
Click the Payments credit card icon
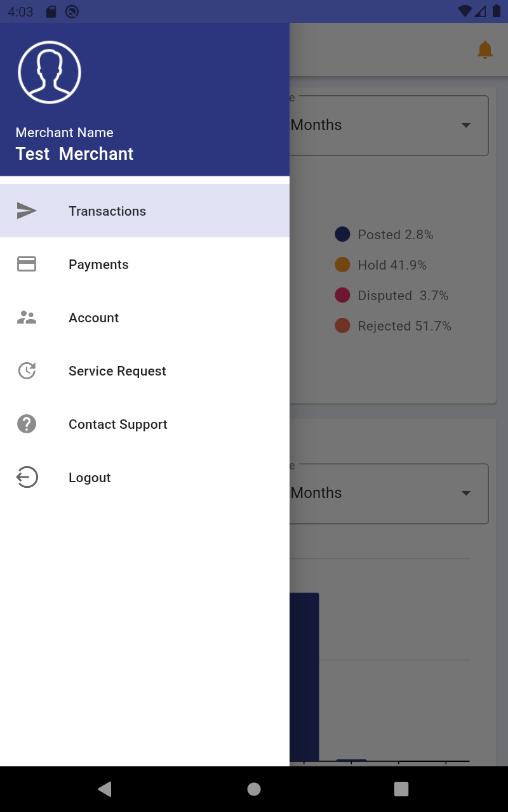(x=27, y=264)
